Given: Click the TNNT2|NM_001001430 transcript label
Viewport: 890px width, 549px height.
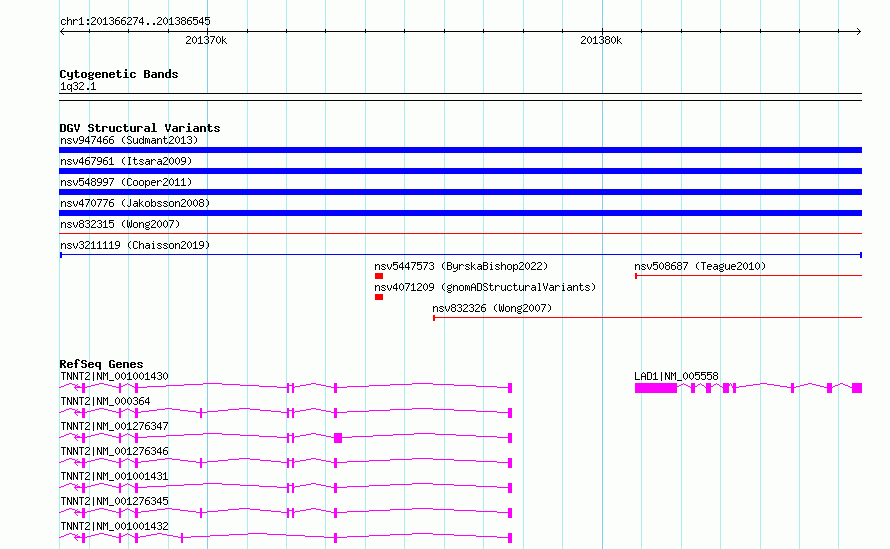Looking at the screenshot, I should click(x=114, y=376).
